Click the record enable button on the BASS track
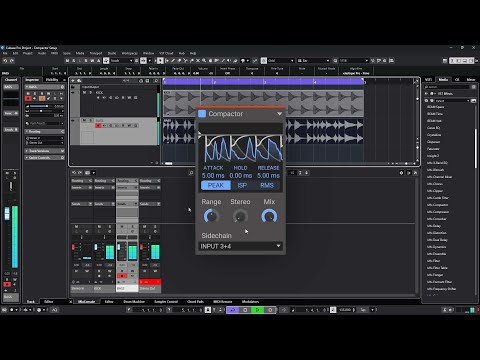480x360 pixels. click(x=98, y=126)
